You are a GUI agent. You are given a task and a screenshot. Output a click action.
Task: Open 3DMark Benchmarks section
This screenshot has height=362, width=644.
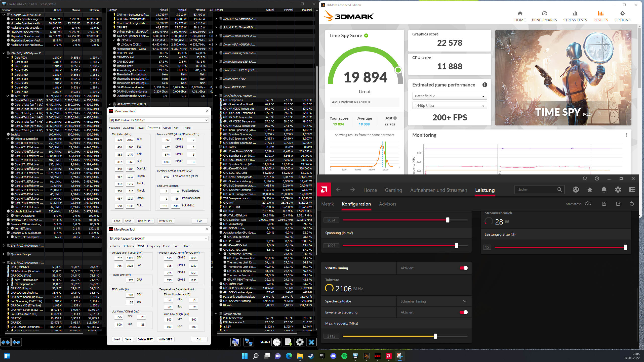pos(544,17)
